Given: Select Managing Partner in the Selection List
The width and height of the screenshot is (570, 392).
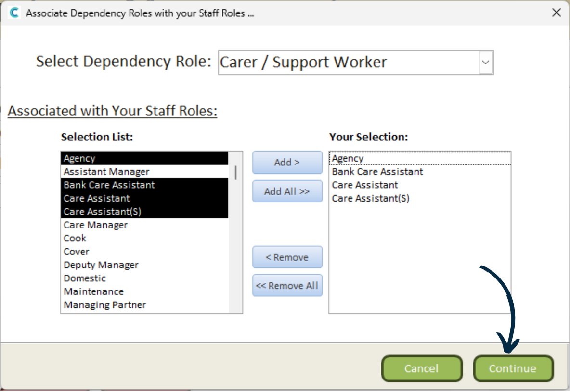Looking at the screenshot, I should 104,305.
